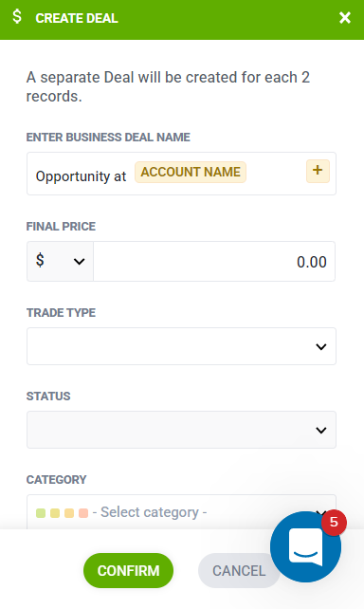
Task: Select the ACCOUNT NAME tag
Action: (x=191, y=172)
